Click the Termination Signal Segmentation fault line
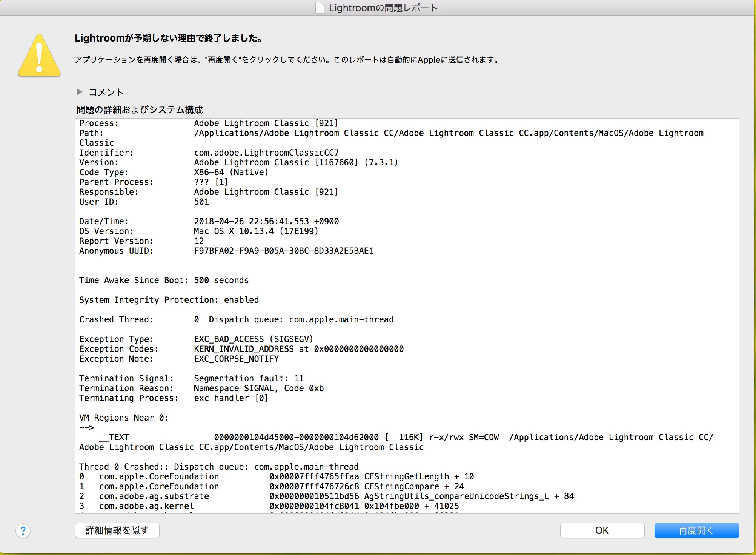Screen dimensions: 756x555 [x=249, y=378]
